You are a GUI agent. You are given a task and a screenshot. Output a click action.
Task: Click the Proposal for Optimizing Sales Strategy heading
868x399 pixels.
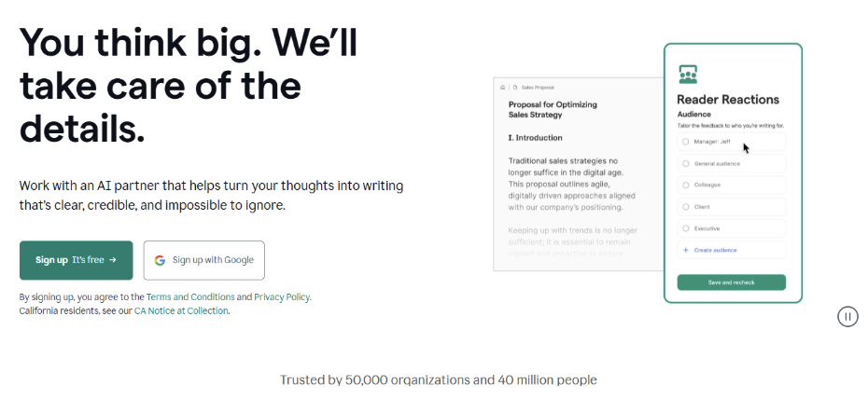pos(553,109)
